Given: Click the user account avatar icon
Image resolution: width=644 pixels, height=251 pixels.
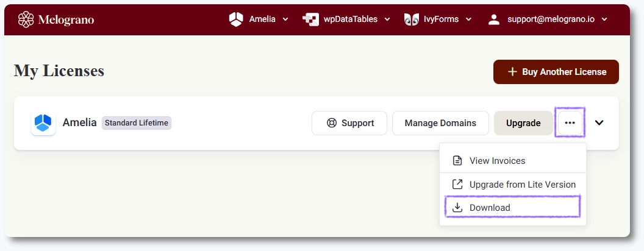Looking at the screenshot, I should (494, 19).
